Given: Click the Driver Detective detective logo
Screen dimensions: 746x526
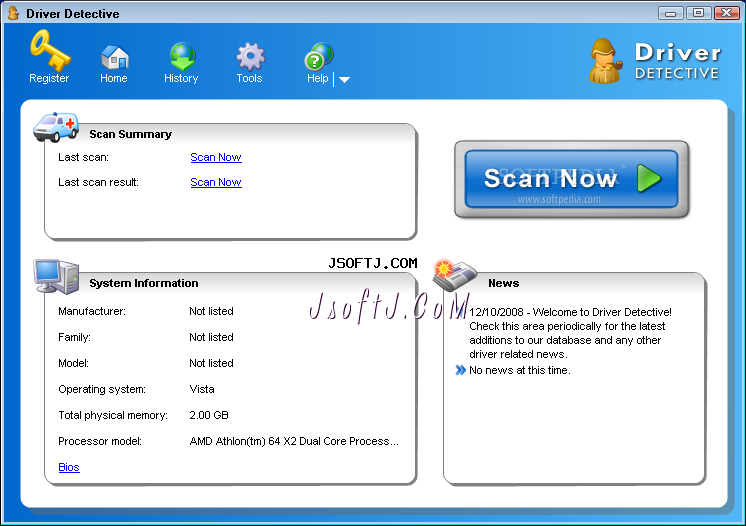Looking at the screenshot, I should (x=605, y=61).
